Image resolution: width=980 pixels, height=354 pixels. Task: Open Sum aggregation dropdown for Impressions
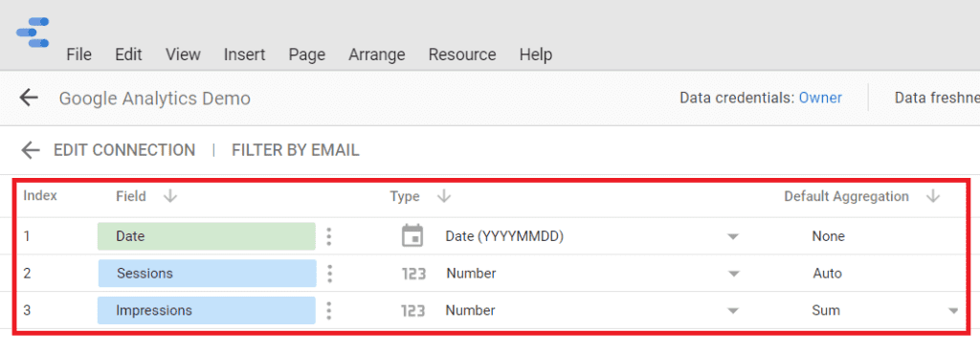953,311
